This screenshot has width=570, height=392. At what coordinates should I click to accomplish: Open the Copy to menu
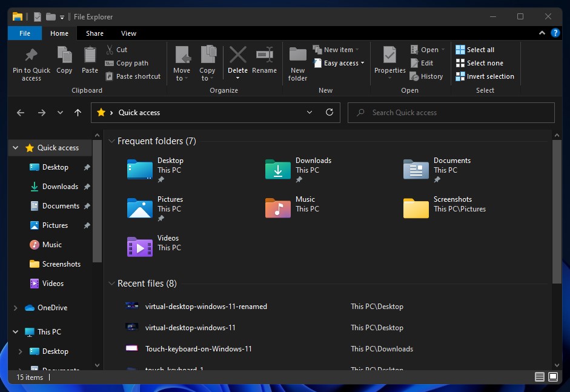pyautogui.click(x=208, y=64)
